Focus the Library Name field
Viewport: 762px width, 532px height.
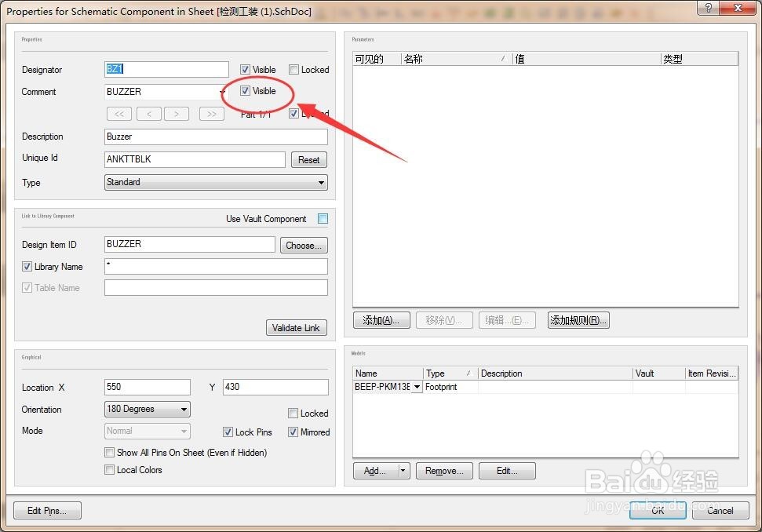coord(216,266)
